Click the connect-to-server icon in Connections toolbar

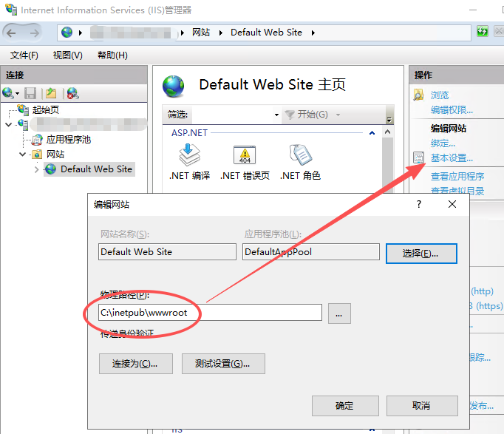pyautogui.click(x=7, y=93)
